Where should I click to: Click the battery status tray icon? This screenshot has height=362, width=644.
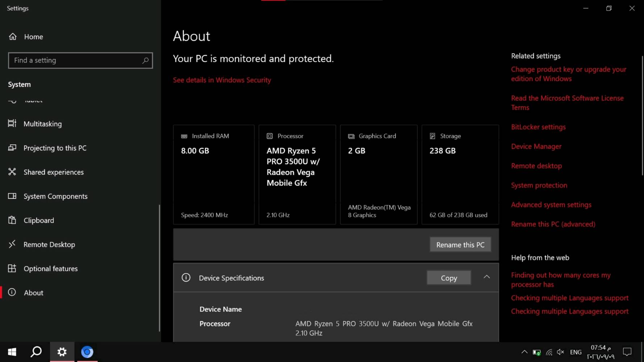coord(537,352)
